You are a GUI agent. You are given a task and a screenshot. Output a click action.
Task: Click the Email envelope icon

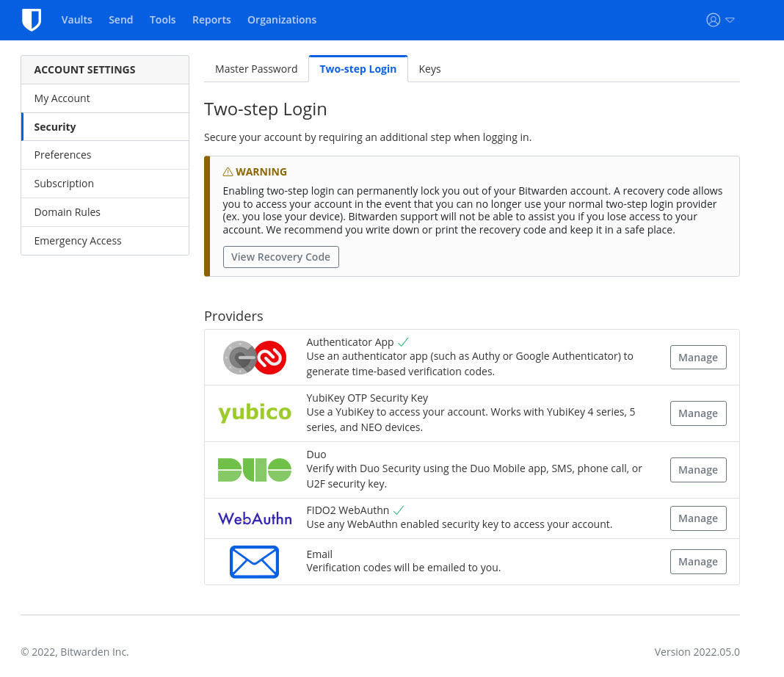click(254, 562)
